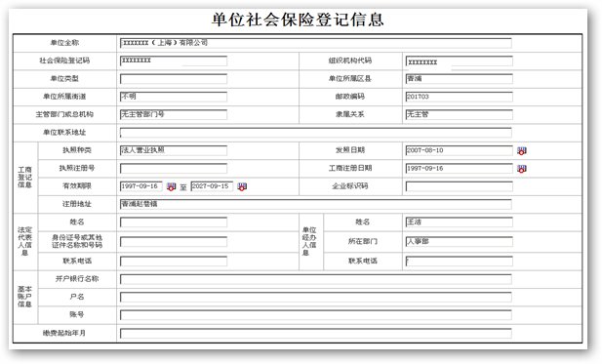Image resolution: width=602 pixels, height=364 pixels.
Task: Click the 工商登记信息 section label
Action: point(24,178)
